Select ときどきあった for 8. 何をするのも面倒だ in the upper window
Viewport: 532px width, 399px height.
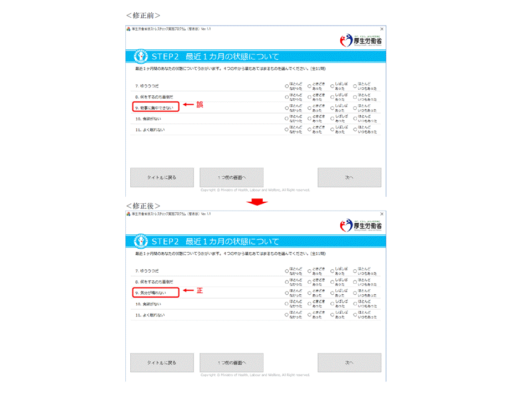tap(309, 97)
